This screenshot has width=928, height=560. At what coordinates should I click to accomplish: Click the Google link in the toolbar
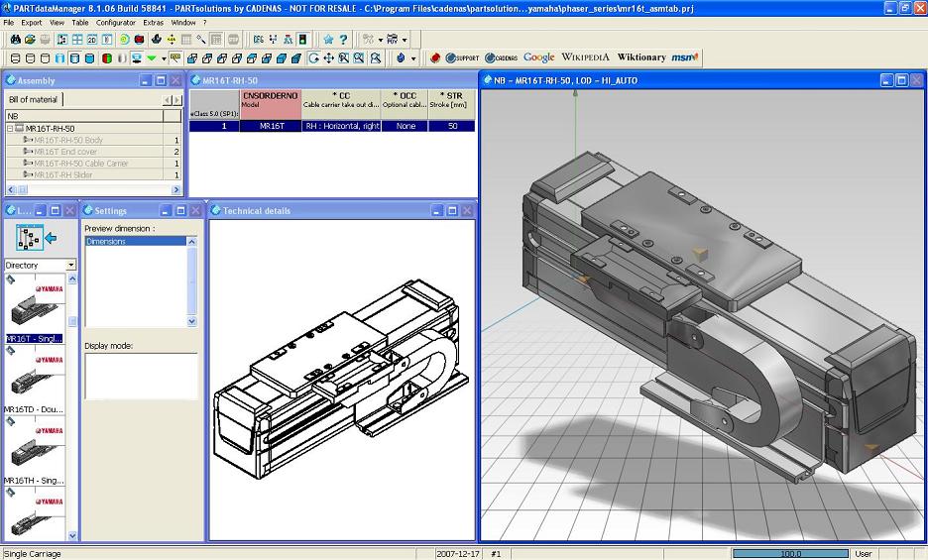click(x=539, y=57)
